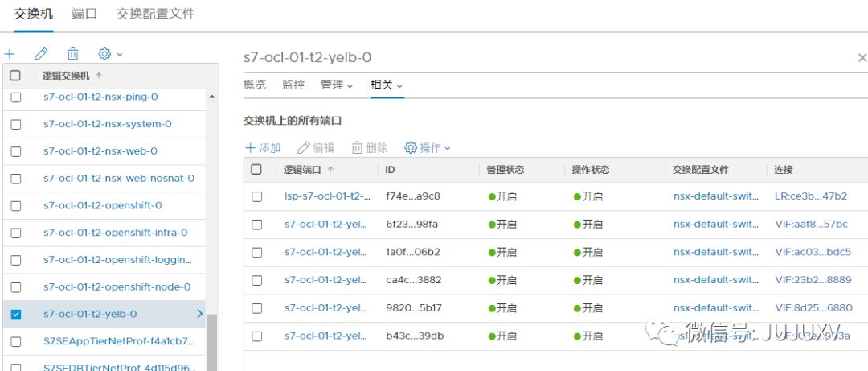Click the 操作状态 column header
Viewport: 868px width, 371px height.
click(x=591, y=170)
